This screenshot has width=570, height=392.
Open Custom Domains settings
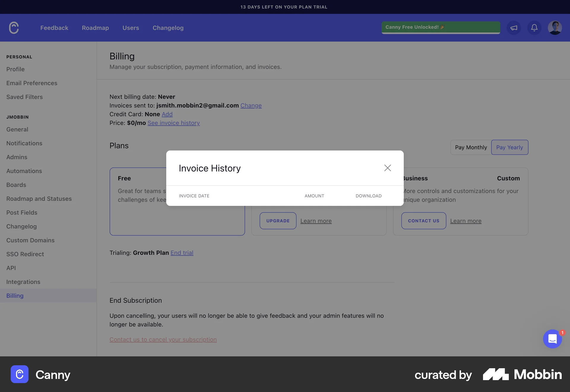pyautogui.click(x=30, y=240)
